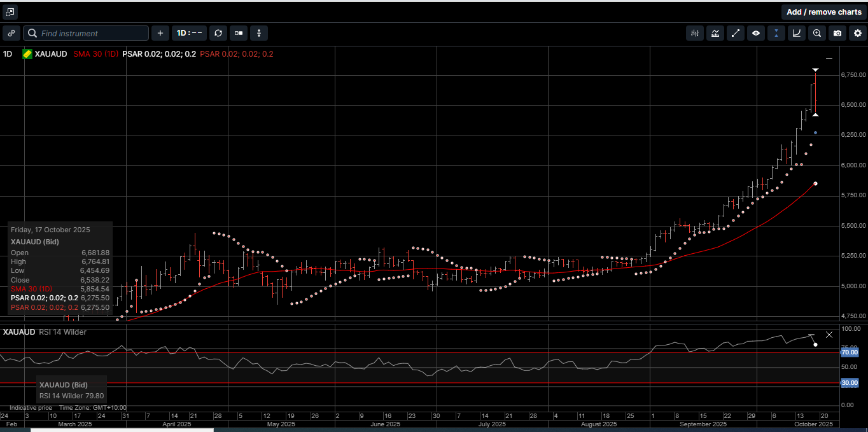This screenshot has width=868, height=432.
Task: Toggle the logarithmic scale curve button
Action: [x=796, y=33]
